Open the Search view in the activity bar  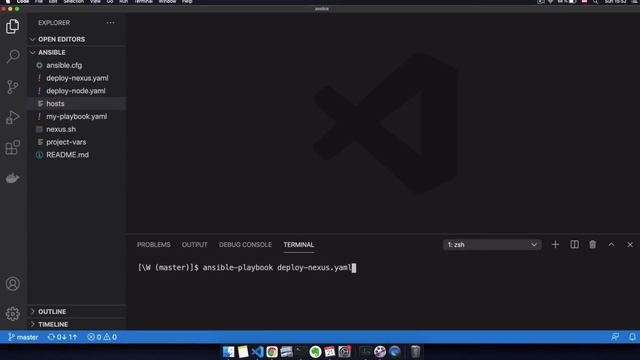pos(13,56)
